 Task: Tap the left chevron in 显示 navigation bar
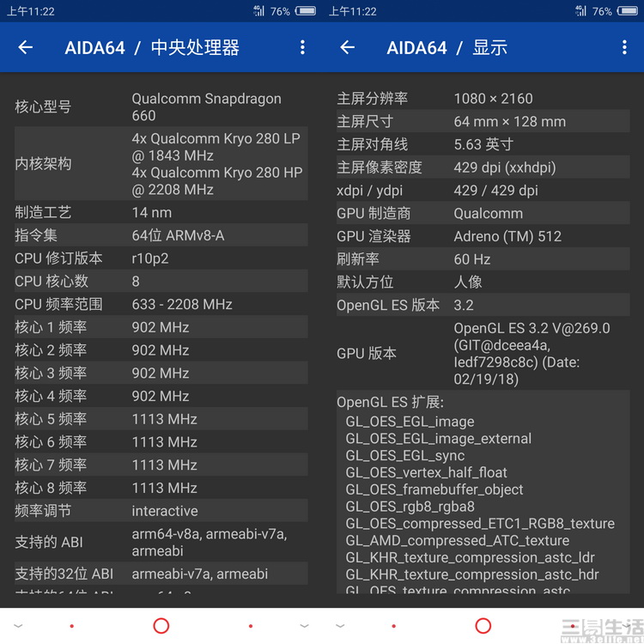click(340, 626)
